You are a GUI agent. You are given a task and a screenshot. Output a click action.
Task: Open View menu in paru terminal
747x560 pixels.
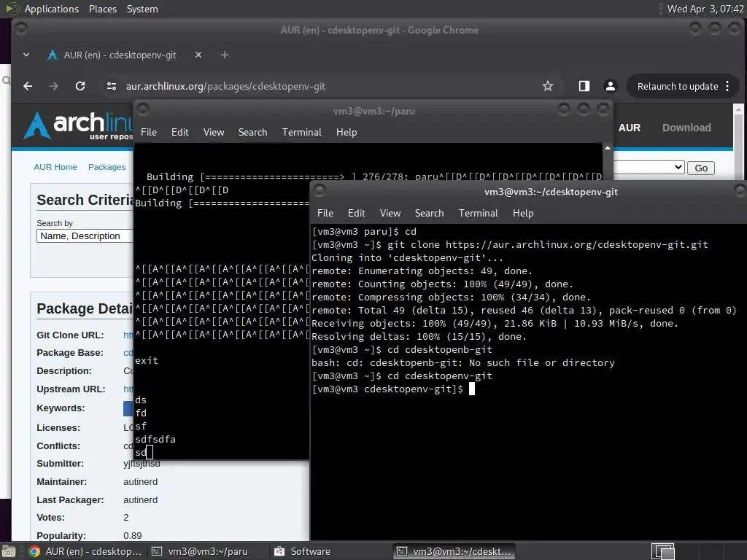coord(214,133)
